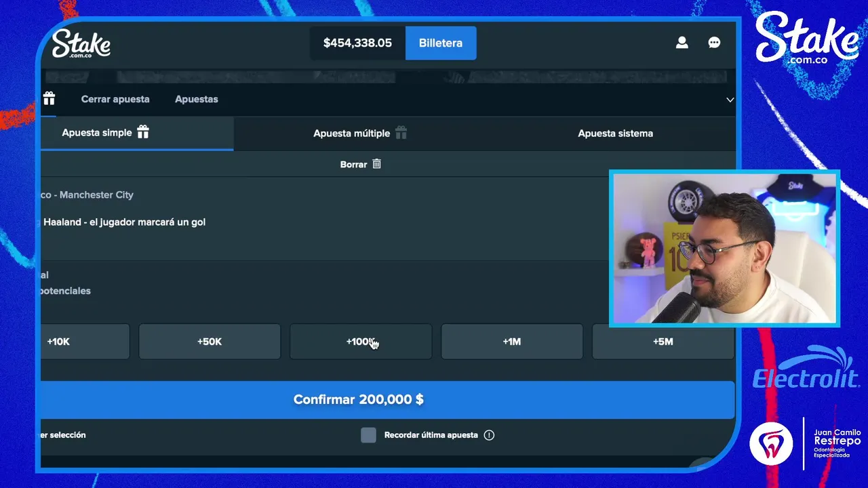Collapse the bet slip with the chevron

(x=730, y=100)
